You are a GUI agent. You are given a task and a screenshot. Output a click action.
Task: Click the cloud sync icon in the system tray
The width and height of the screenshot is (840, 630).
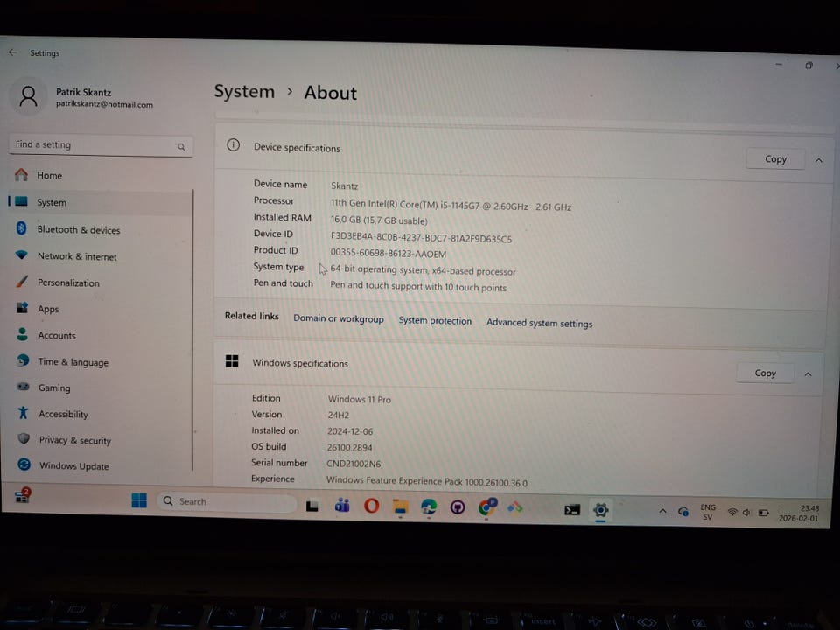(x=683, y=512)
